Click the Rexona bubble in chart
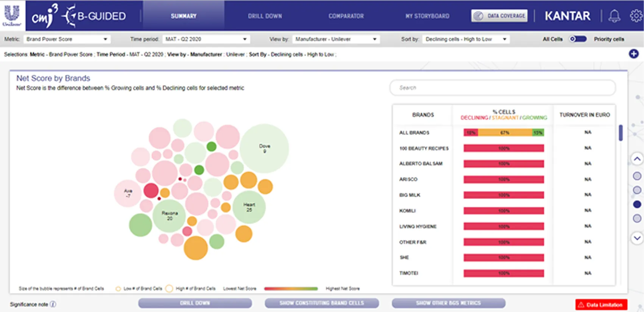Screen dimensions: 644x312 (169, 216)
